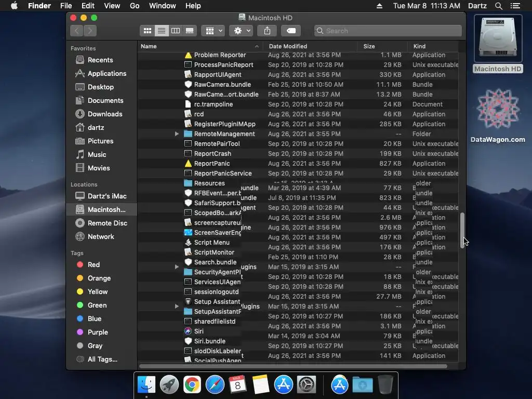Image resolution: width=532 pixels, height=399 pixels.
Task: Select Network under Locations
Action: coord(101,237)
